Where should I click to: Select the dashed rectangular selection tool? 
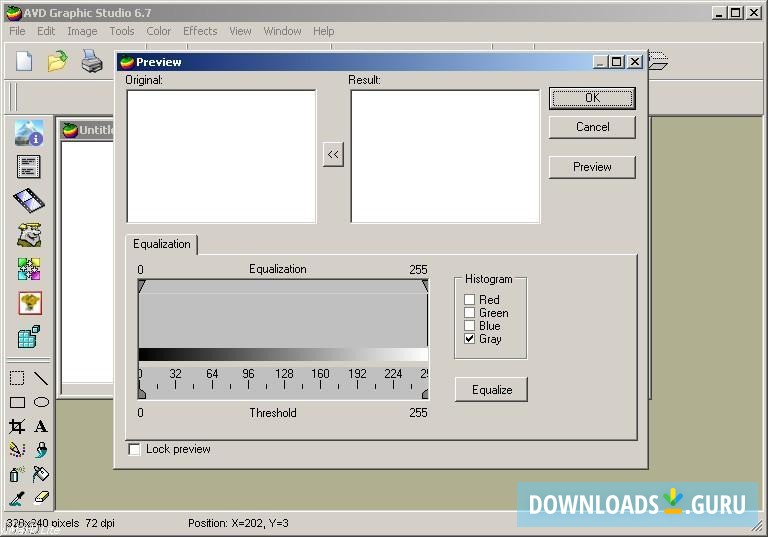(x=17, y=378)
